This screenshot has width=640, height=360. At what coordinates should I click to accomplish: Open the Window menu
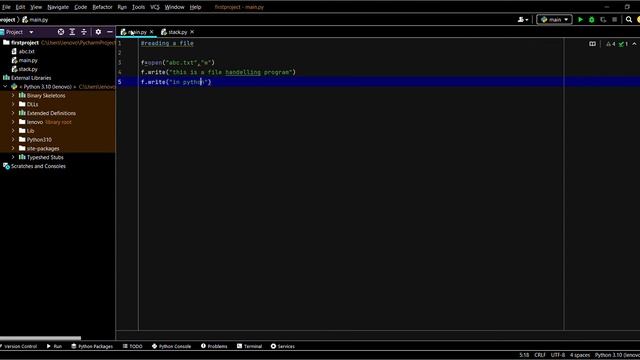(174, 7)
